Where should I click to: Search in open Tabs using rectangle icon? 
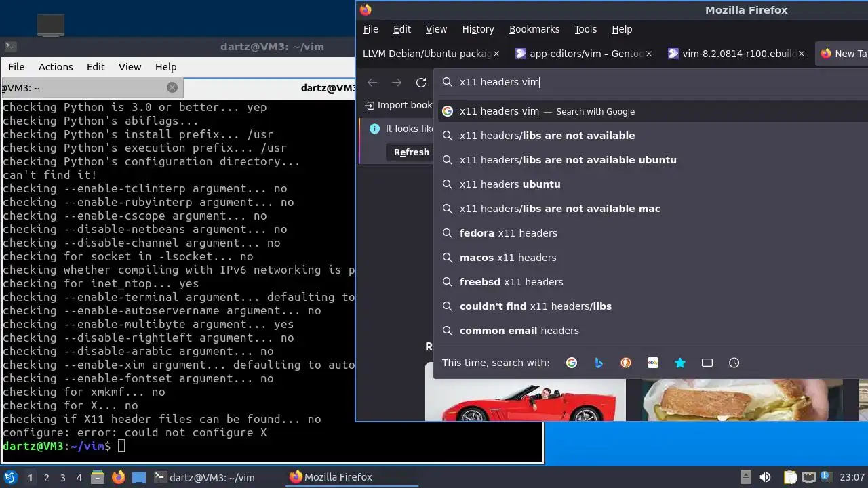click(707, 363)
